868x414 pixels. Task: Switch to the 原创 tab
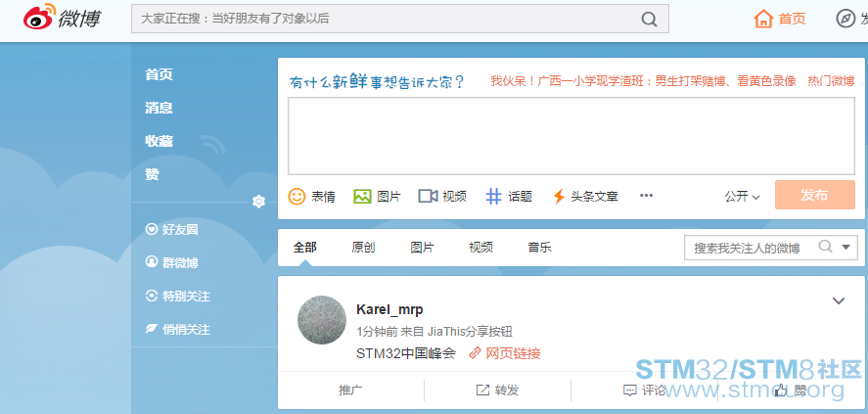pos(363,248)
